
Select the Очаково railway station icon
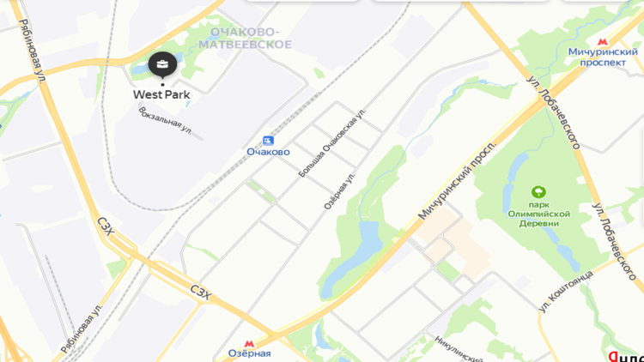(268, 141)
